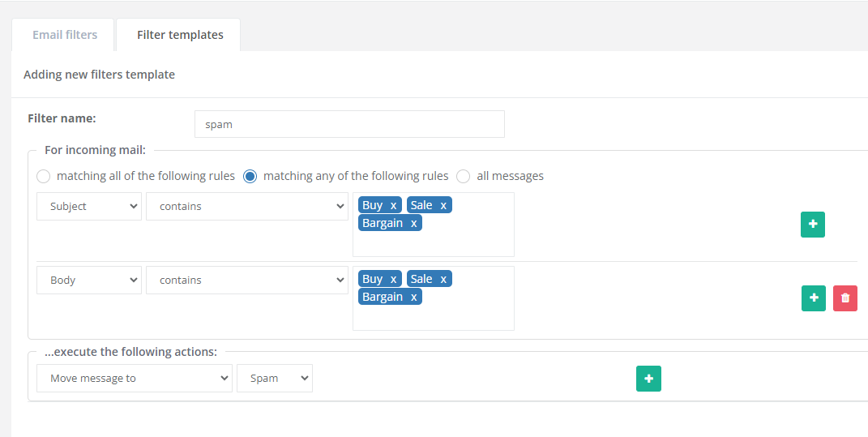This screenshot has height=437, width=868.
Task: Open the Spam folder dropdown
Action: [274, 379]
